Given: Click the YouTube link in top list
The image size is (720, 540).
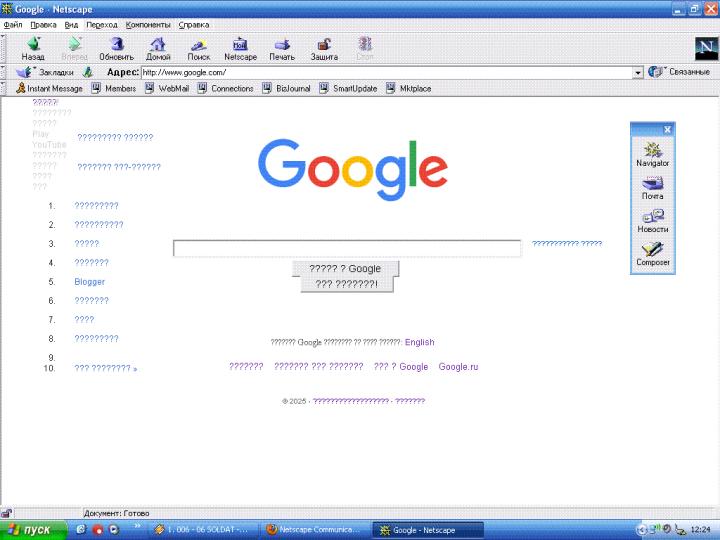Looking at the screenshot, I should (x=49, y=144).
